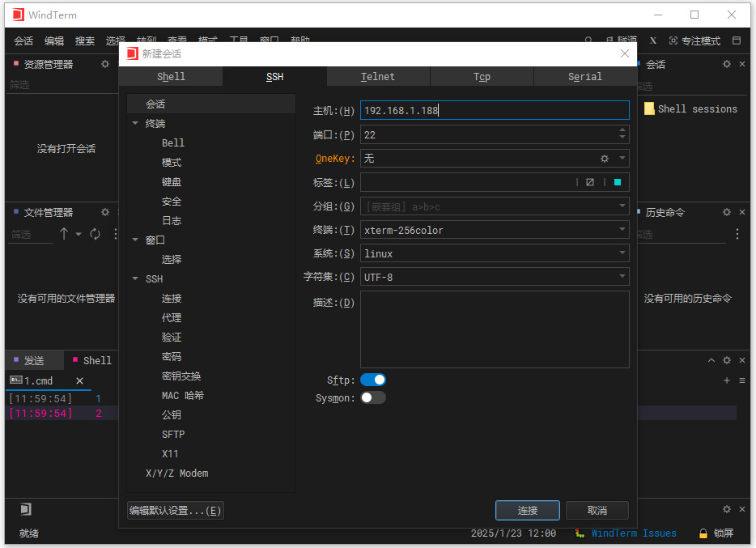Open the 终端 xterm-256color dropdown
The image size is (756, 548).
[x=623, y=230]
